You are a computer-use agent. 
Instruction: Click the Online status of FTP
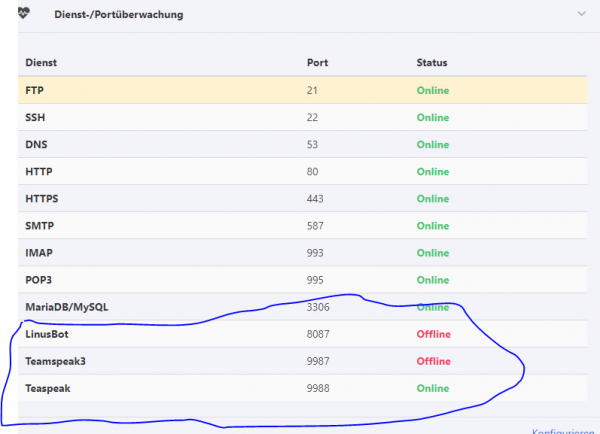(433, 90)
